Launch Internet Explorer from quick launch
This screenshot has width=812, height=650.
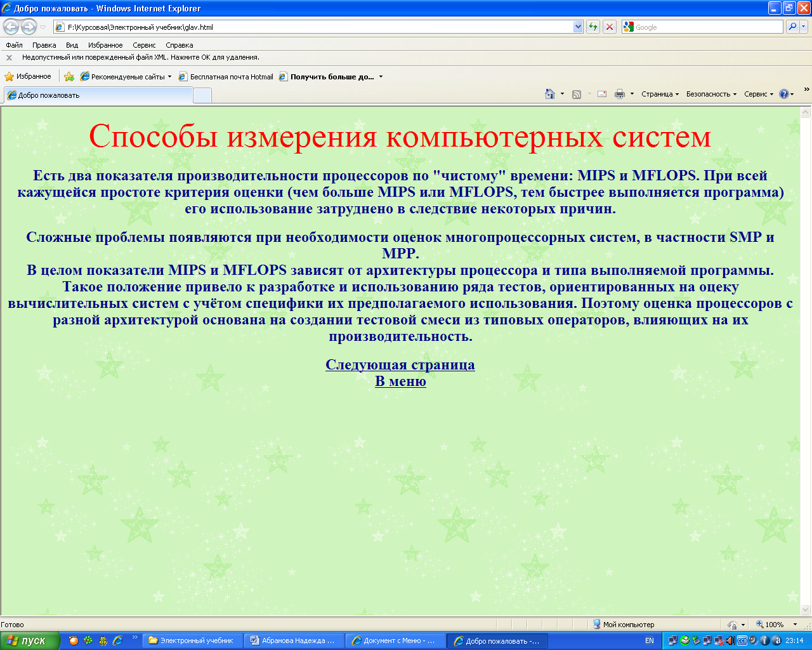(117, 640)
